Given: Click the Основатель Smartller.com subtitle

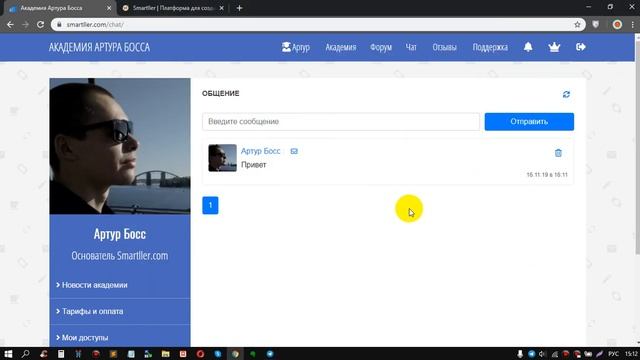Looking at the screenshot, I should pos(120,256).
